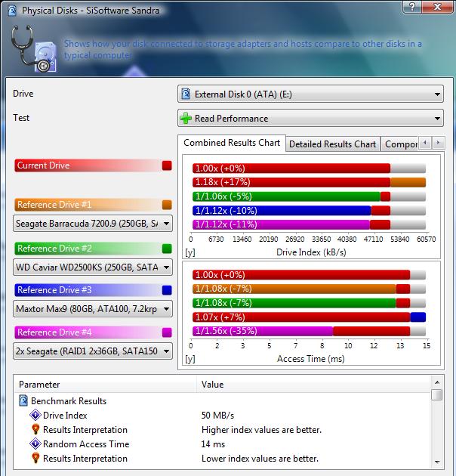Click the lightbulb icon beside Lower index values
The image size is (456, 476).
pyautogui.click(x=35, y=458)
